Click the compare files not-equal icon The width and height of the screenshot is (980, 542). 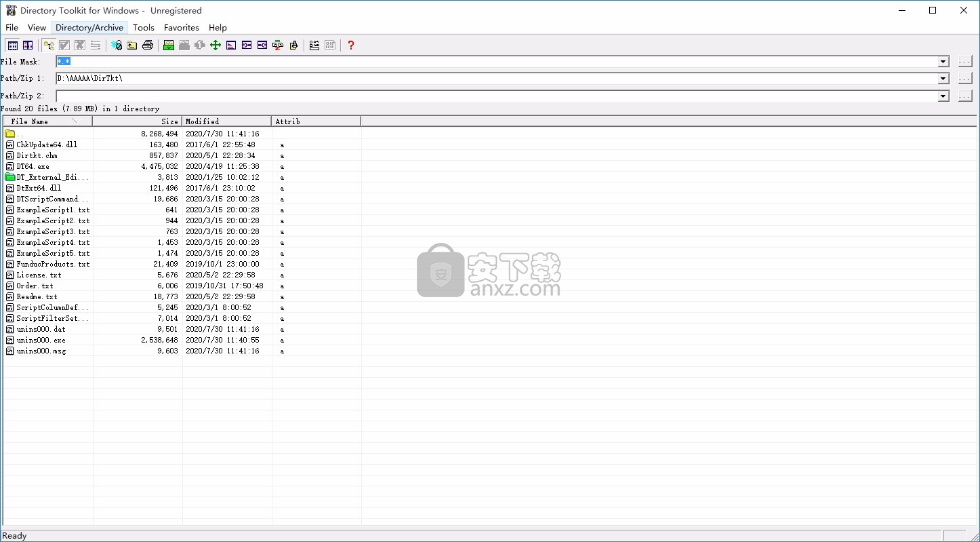278,45
